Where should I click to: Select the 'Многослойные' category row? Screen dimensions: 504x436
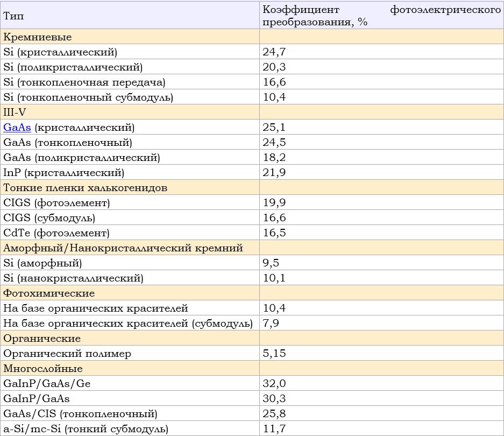[252, 368]
